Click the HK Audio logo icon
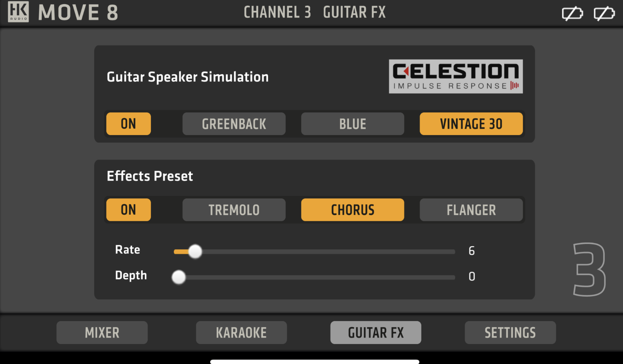The width and height of the screenshot is (623, 364). (18, 12)
